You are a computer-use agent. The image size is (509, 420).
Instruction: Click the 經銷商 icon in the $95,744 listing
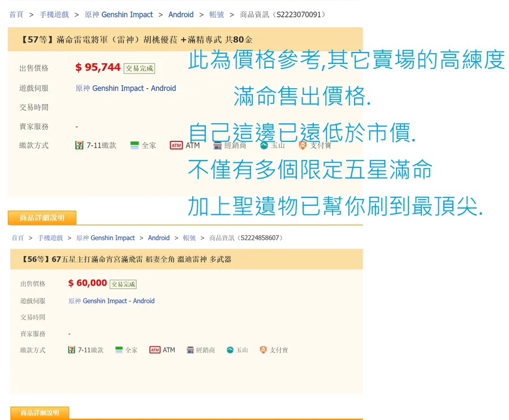[218, 145]
